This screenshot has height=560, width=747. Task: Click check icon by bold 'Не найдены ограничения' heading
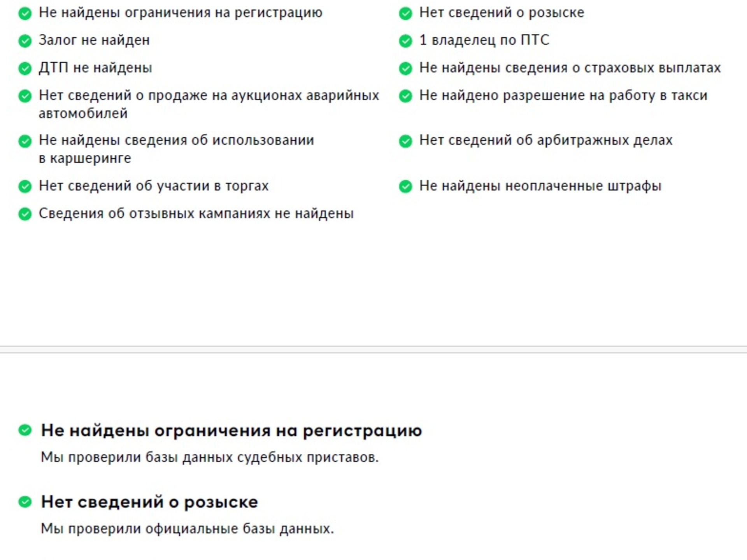25,430
